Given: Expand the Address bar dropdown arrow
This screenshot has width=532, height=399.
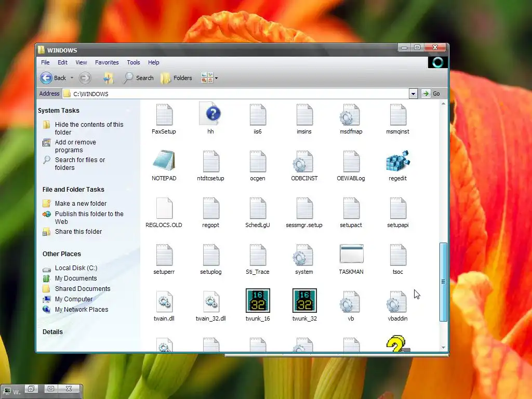Looking at the screenshot, I should pos(413,94).
